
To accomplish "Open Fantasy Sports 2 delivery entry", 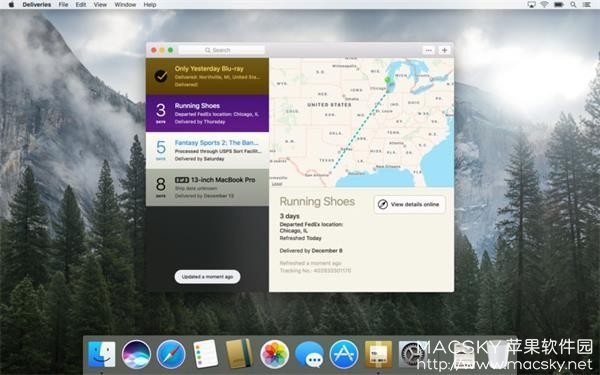I will pyautogui.click(x=207, y=150).
